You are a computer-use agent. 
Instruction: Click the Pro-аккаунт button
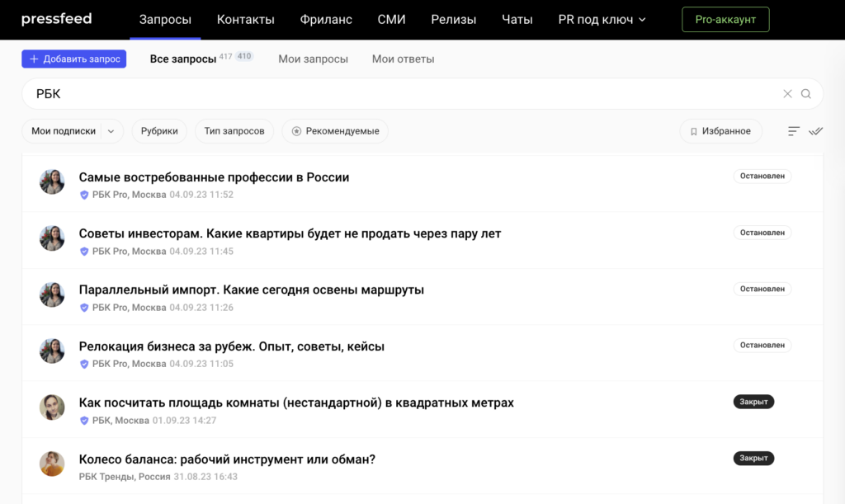[725, 20]
